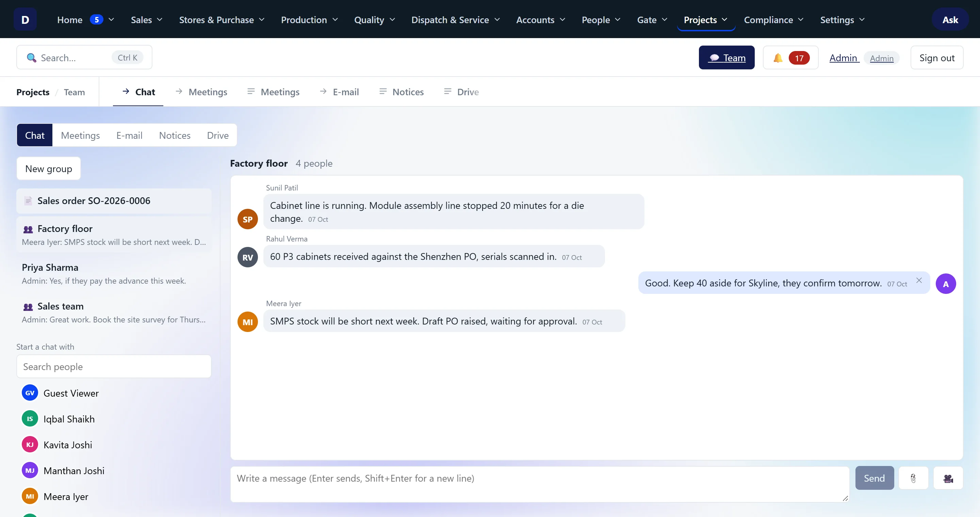This screenshot has height=517, width=980.
Task: Click Rahul Verma's RV avatar in chat
Action: [x=248, y=257]
